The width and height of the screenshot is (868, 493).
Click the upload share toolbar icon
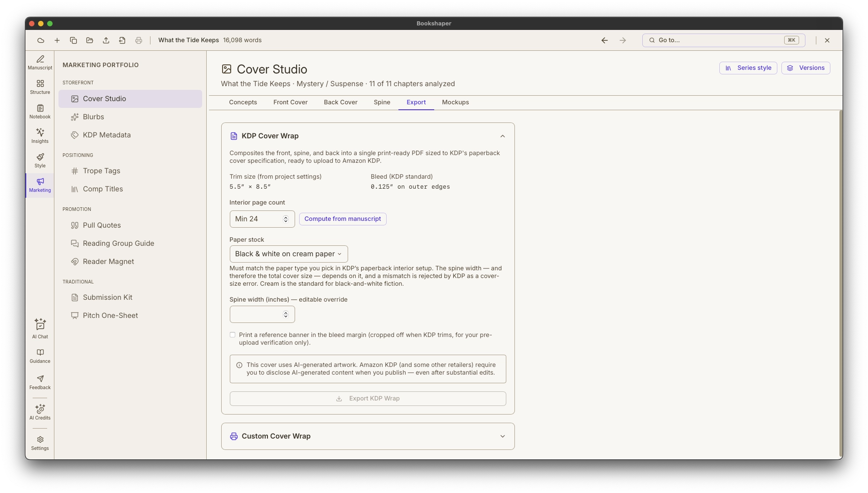pyautogui.click(x=106, y=40)
